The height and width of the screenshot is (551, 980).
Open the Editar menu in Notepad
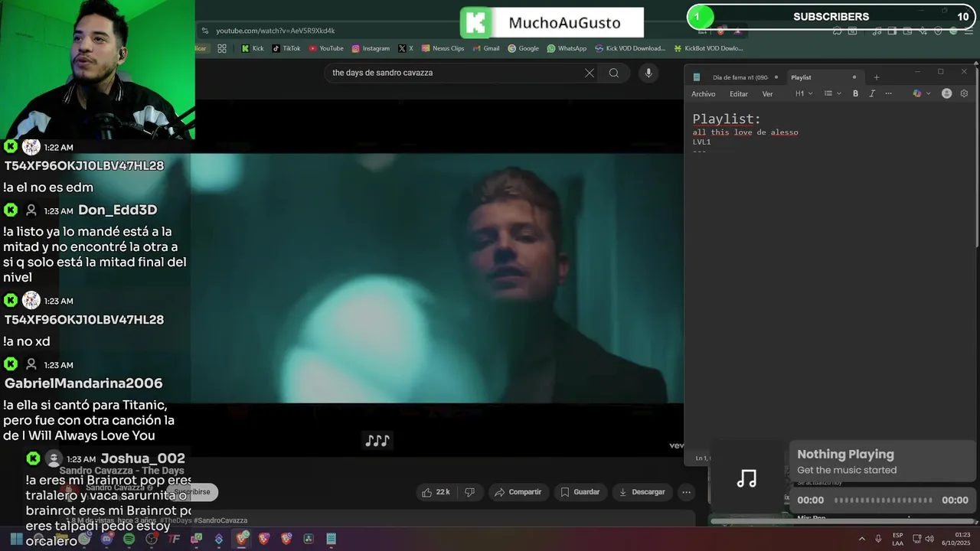click(x=739, y=94)
